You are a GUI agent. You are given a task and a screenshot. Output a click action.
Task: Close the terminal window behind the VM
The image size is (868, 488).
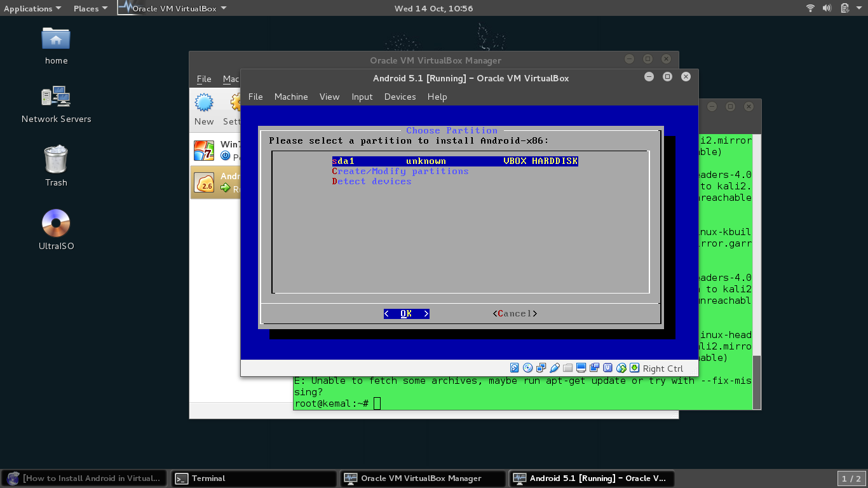coord(749,106)
